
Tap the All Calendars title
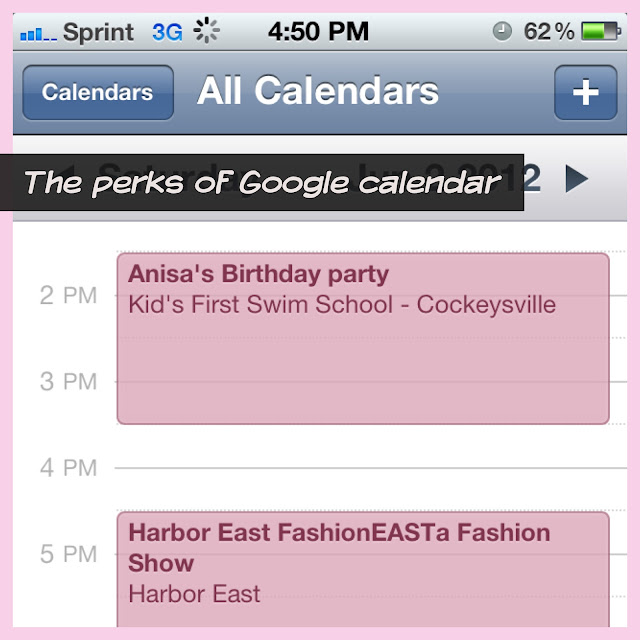point(318,92)
